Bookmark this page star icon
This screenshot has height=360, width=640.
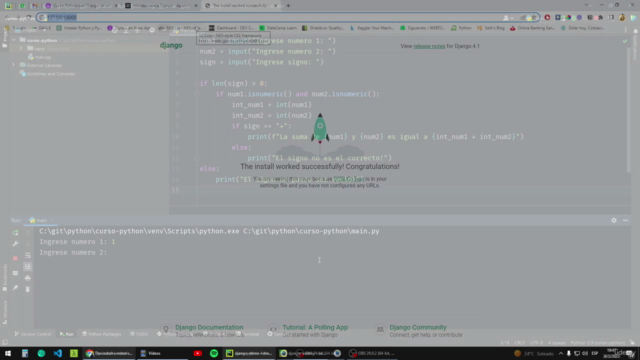point(533,18)
